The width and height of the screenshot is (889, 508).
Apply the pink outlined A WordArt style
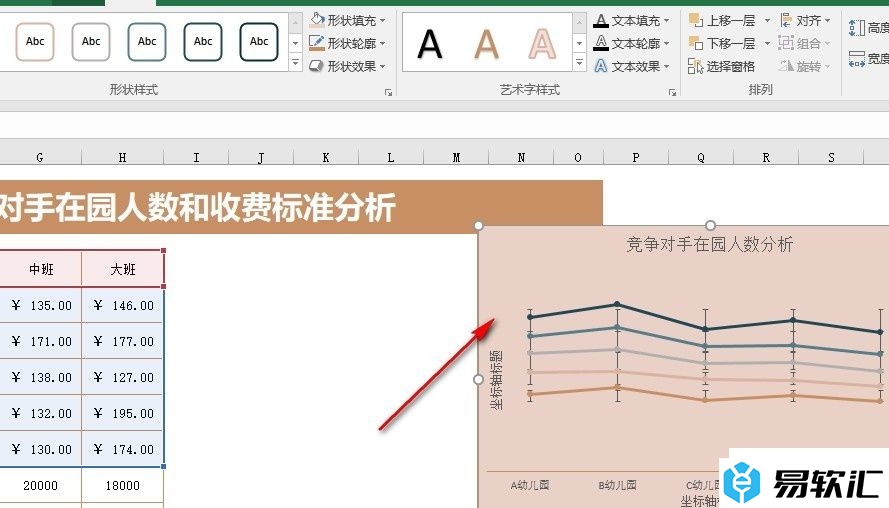[x=542, y=44]
